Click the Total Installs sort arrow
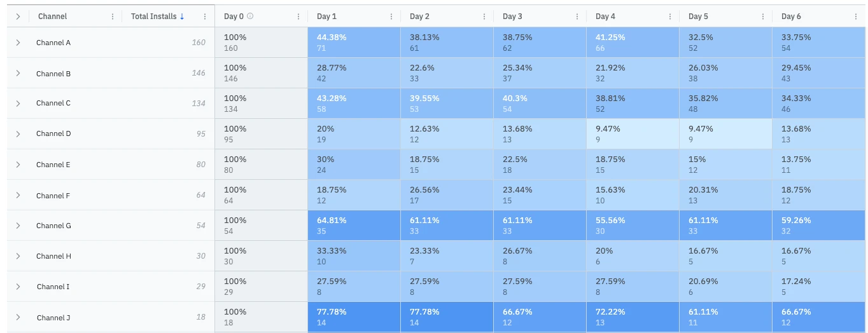The image size is (868, 333). click(182, 17)
